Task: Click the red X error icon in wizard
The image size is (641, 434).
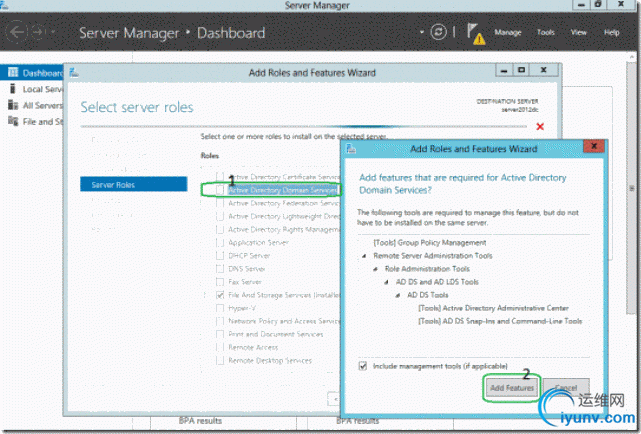Action: click(x=540, y=127)
